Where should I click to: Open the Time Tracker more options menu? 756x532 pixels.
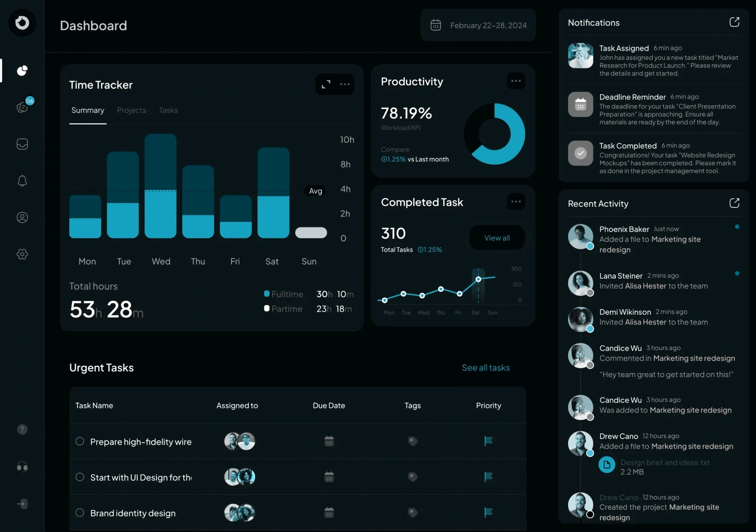click(344, 84)
